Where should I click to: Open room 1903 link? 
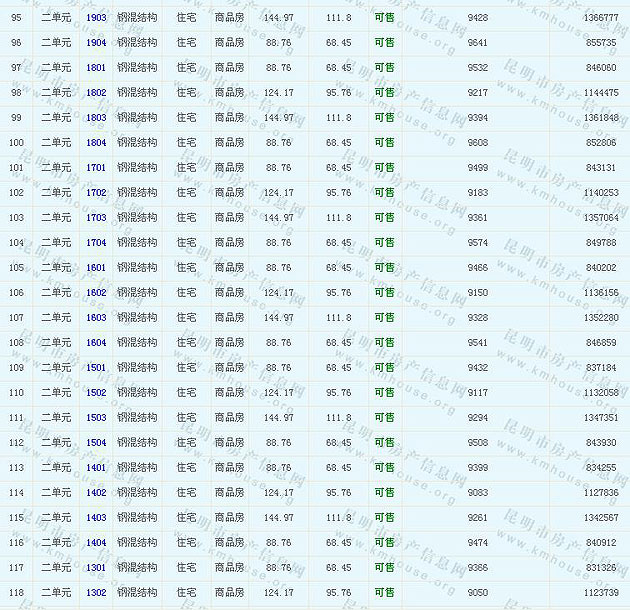(96, 18)
